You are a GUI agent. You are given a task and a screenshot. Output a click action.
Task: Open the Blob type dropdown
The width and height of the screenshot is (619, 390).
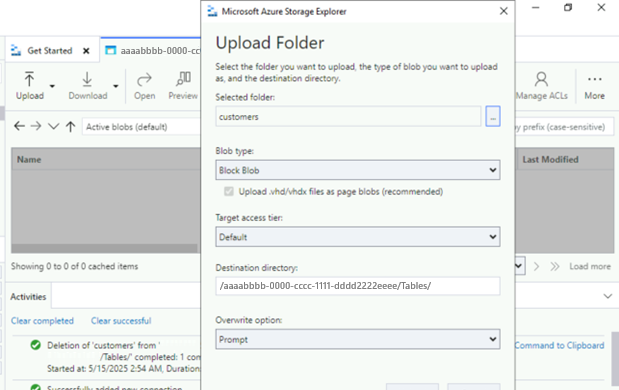pos(358,170)
